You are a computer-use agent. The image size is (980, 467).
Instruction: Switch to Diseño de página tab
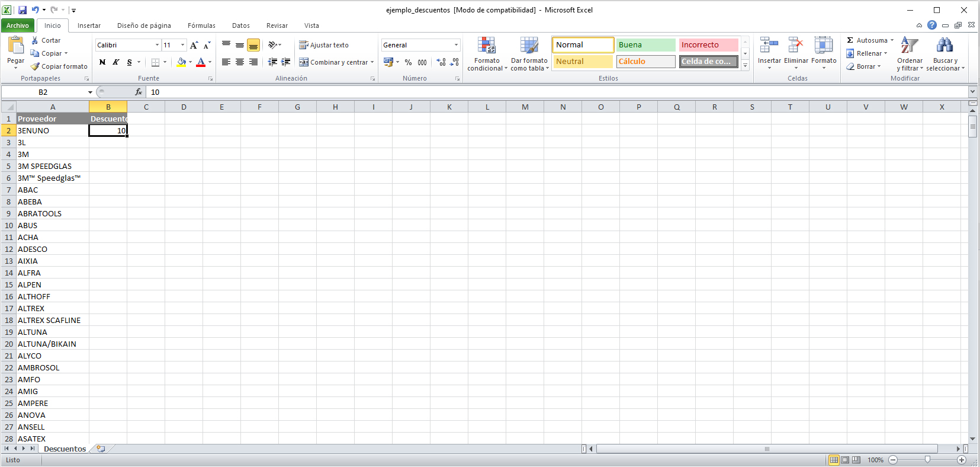tap(144, 25)
